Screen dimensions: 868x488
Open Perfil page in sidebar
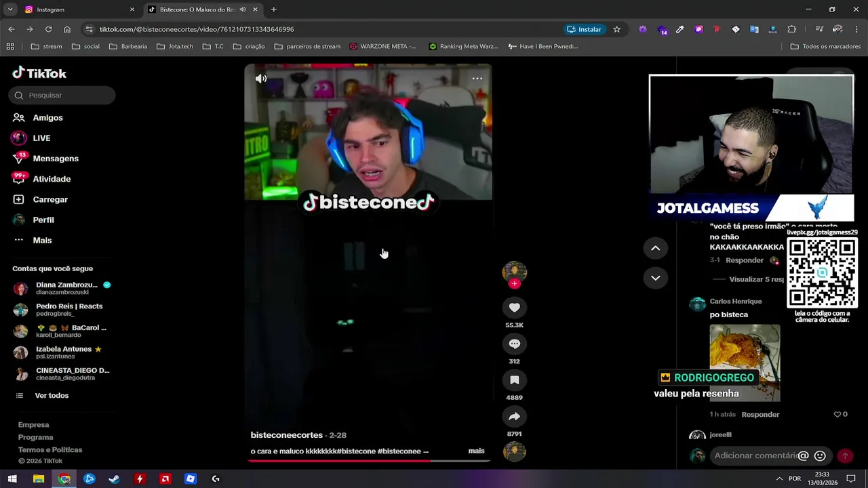tap(43, 220)
